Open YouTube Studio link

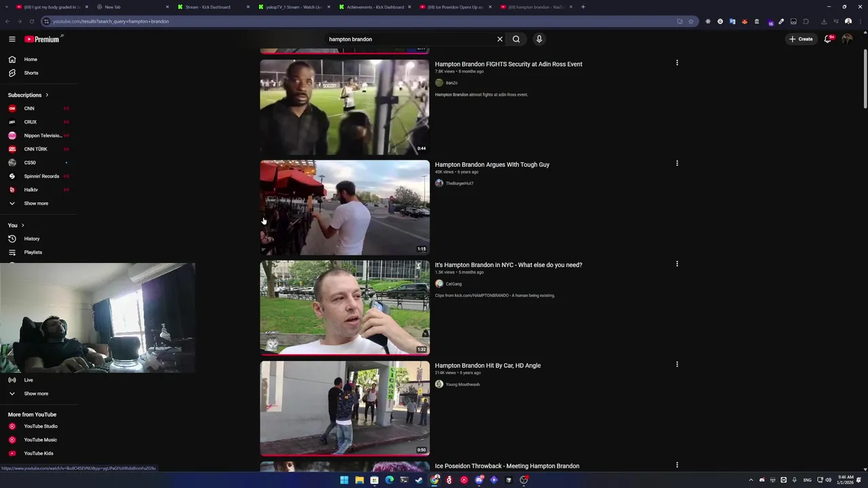tap(39, 426)
